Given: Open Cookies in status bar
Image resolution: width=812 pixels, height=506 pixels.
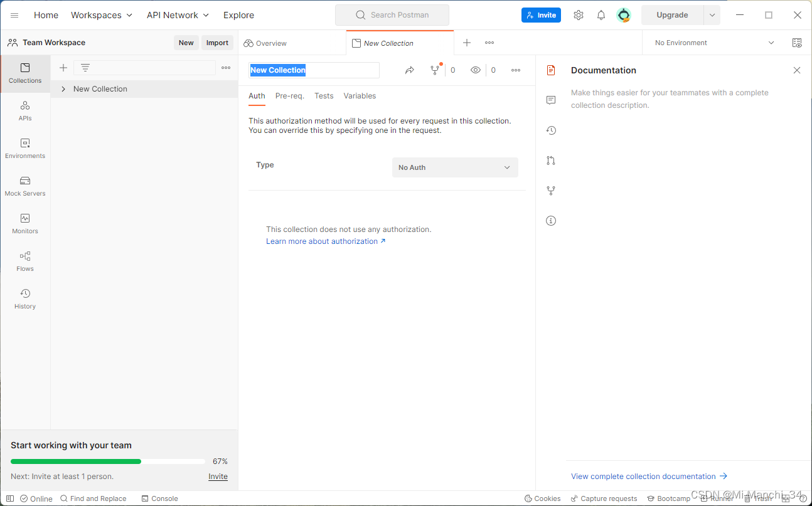Looking at the screenshot, I should (543, 498).
